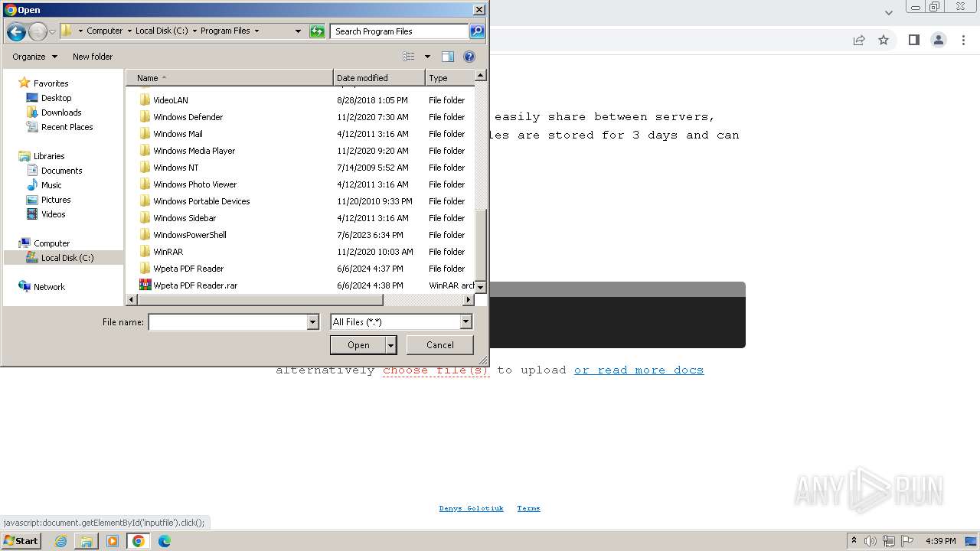Select the Documents library

pos(61,171)
